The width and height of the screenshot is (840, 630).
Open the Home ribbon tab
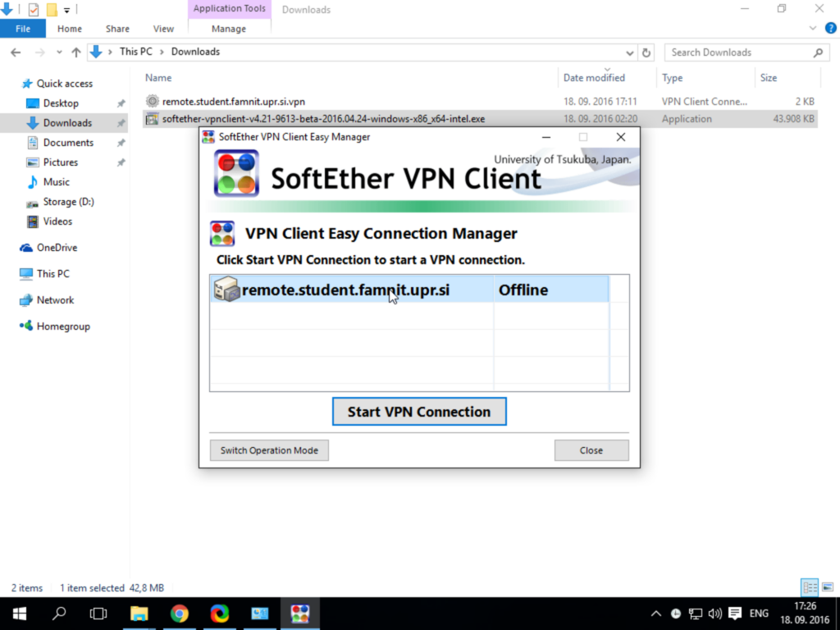tap(70, 29)
